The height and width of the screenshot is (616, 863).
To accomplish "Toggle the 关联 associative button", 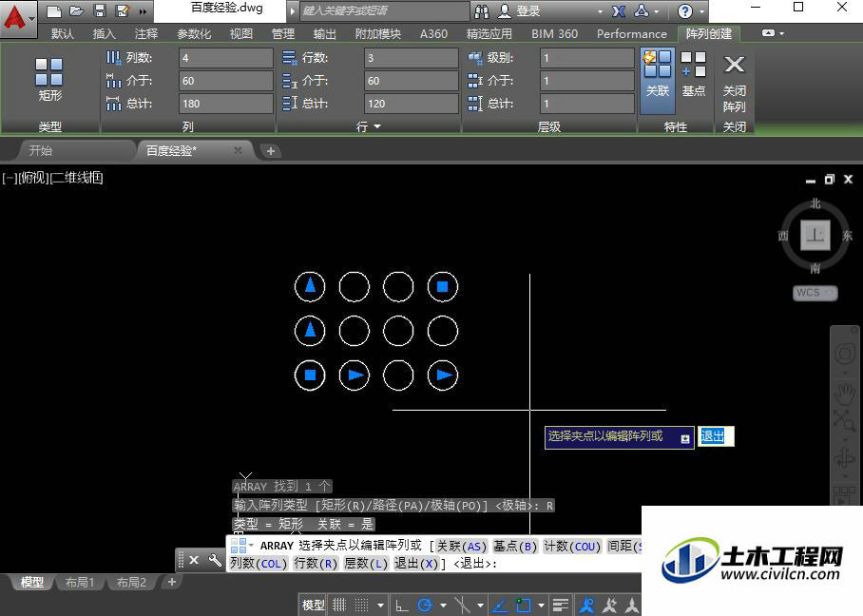I will tap(658, 81).
